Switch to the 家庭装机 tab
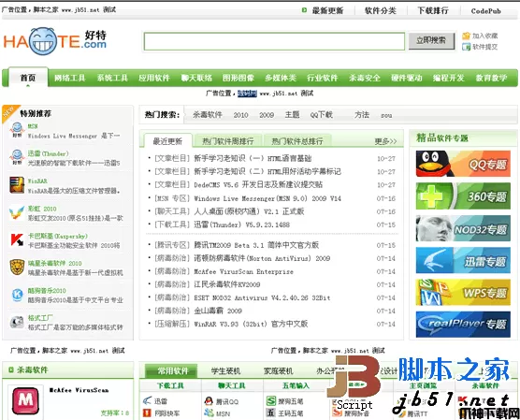Image resolution: width=520 pixels, height=420 pixels. point(279,371)
